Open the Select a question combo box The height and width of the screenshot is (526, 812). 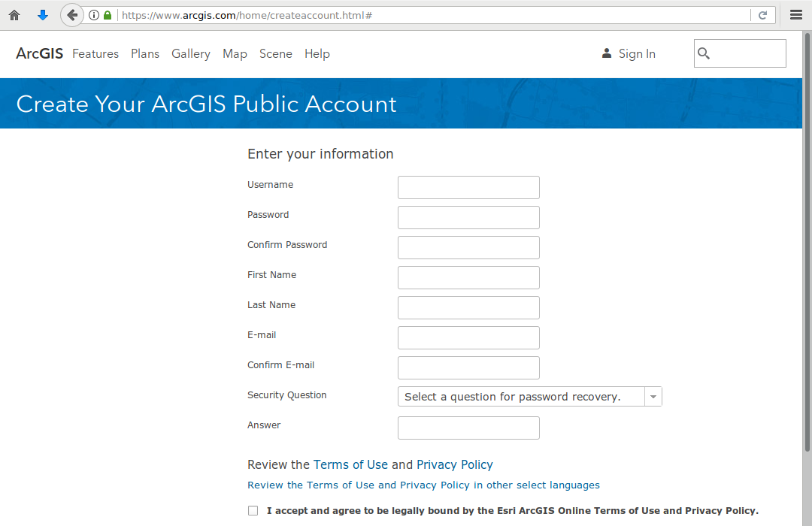pyautogui.click(x=520, y=397)
